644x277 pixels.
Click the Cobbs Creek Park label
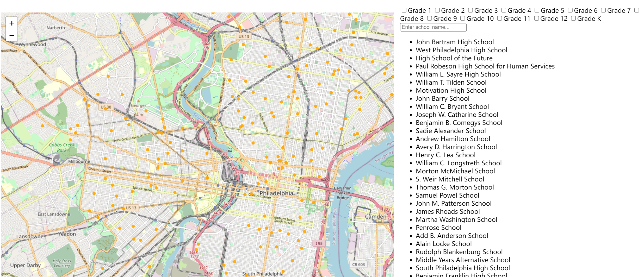pos(62,147)
